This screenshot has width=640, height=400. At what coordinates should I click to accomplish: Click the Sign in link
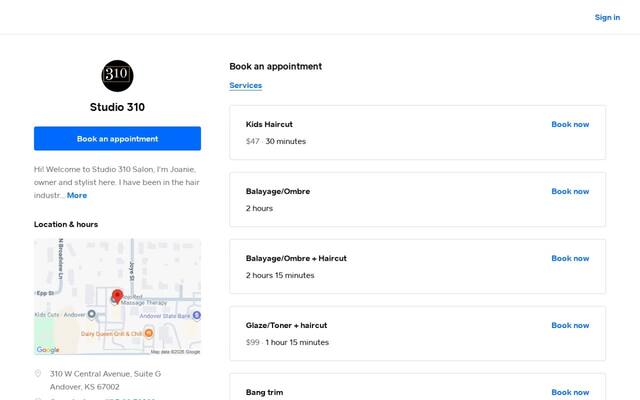[x=607, y=17]
